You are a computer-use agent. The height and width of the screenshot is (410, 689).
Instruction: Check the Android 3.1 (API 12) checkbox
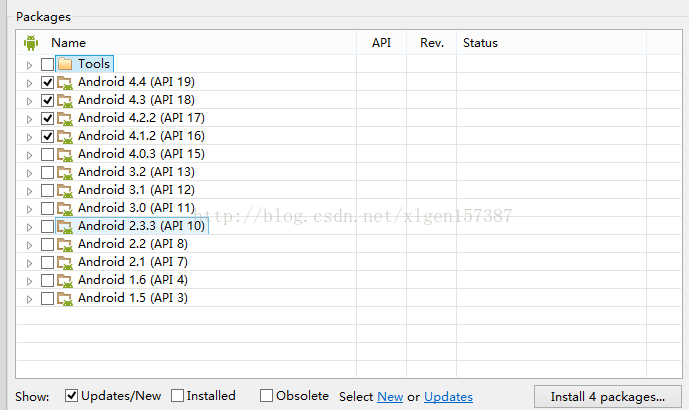[47, 190]
